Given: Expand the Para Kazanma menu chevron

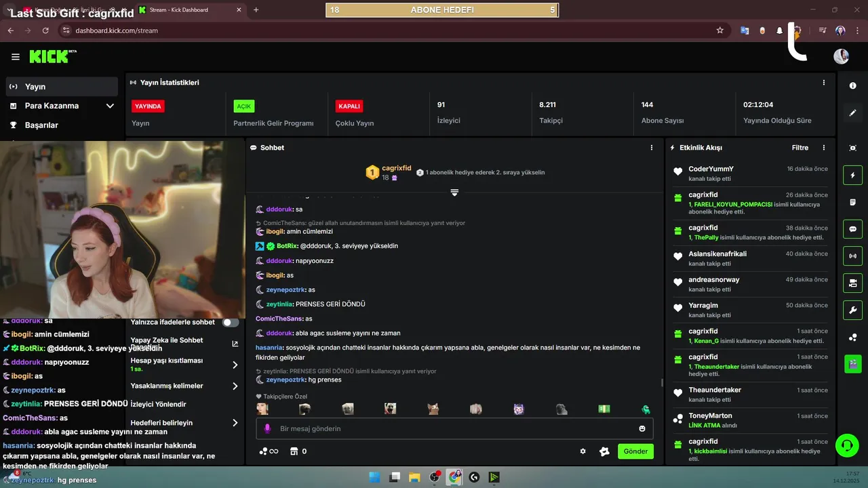Looking at the screenshot, I should tap(110, 106).
